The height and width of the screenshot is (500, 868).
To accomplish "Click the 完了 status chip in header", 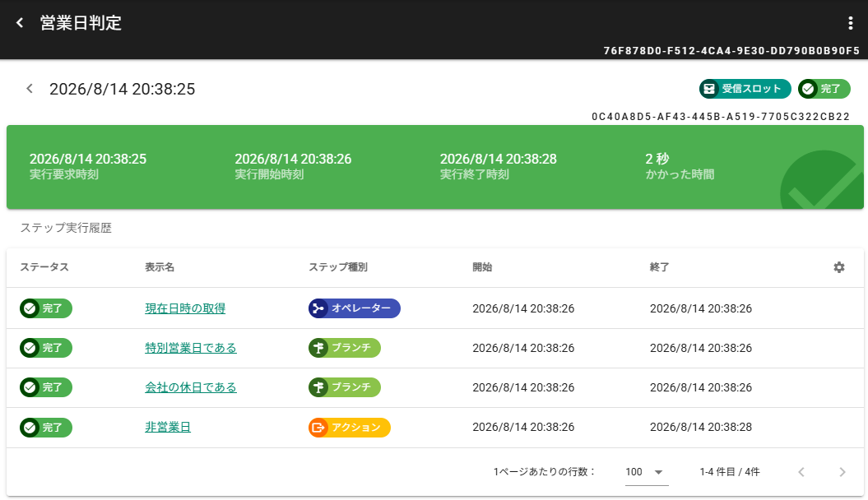I will click(x=824, y=89).
